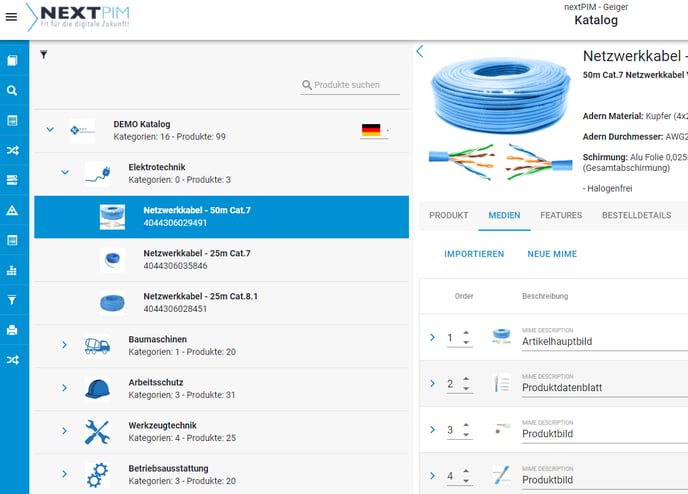Click the NEUE MIME button

coord(552,254)
